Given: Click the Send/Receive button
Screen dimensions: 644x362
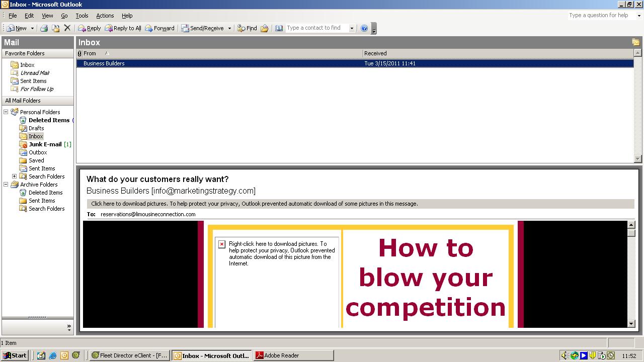Looking at the screenshot, I should pos(202,28).
